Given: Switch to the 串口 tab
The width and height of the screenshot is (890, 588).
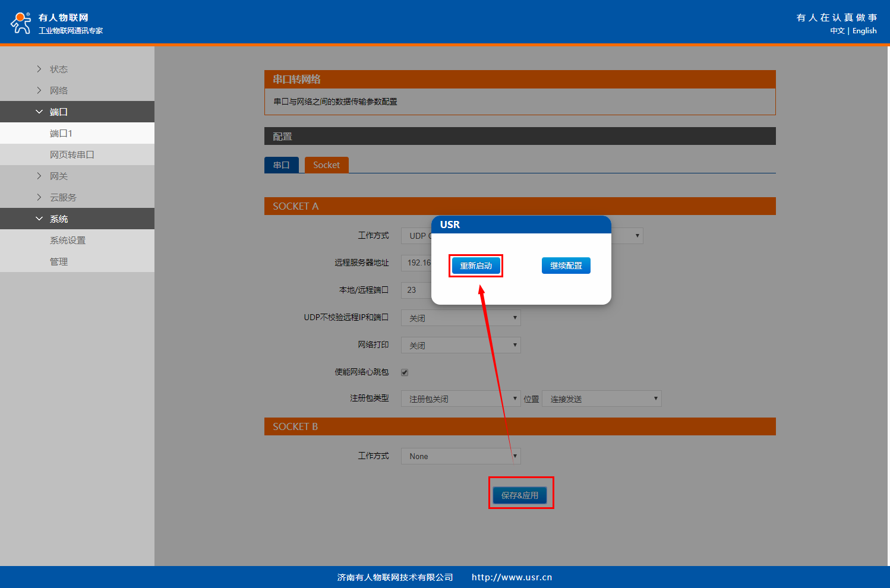Looking at the screenshot, I should [x=282, y=165].
